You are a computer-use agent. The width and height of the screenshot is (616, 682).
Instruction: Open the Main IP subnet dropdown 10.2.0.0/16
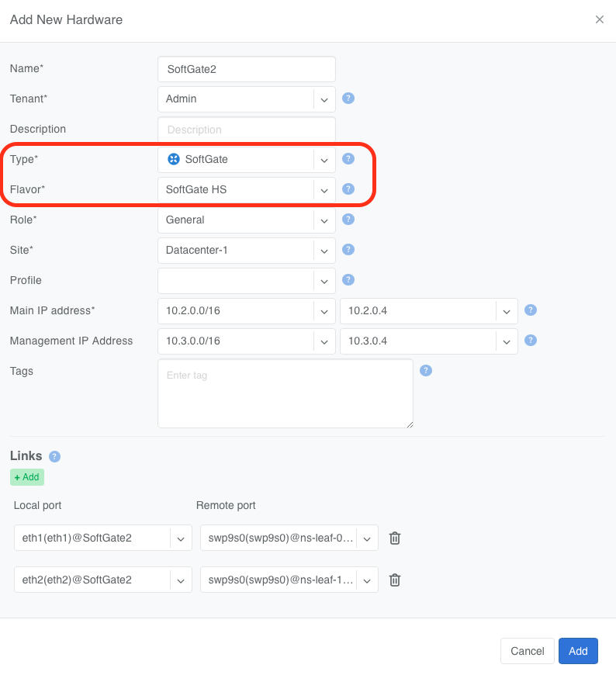[x=246, y=311]
